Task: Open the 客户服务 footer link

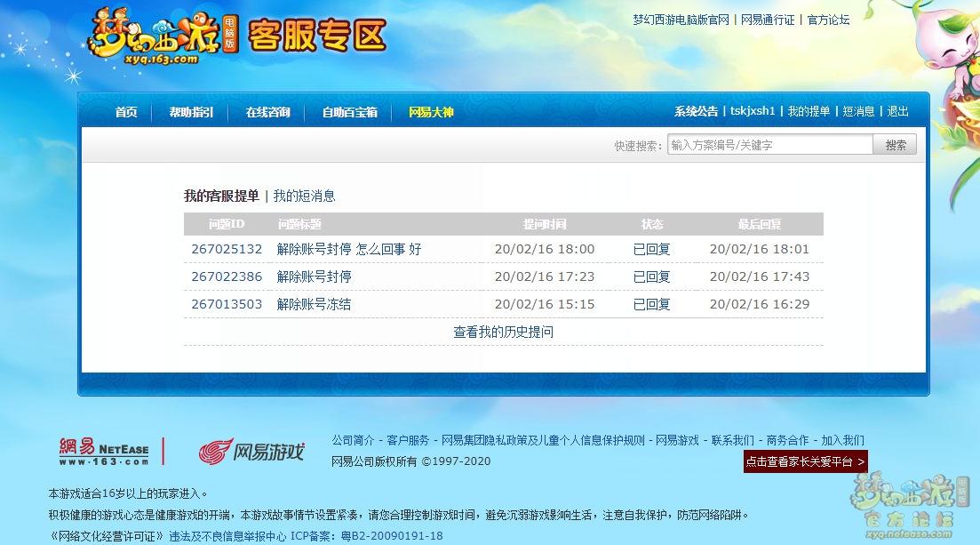Action: point(408,440)
